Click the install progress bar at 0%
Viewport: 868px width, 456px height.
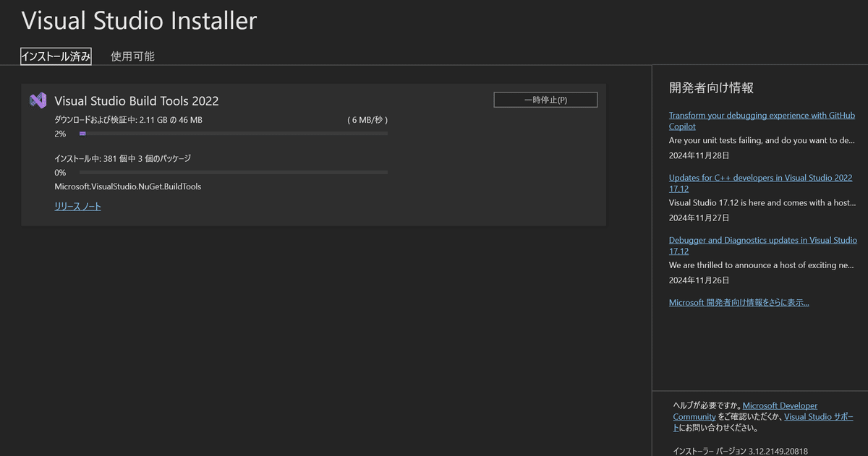click(x=234, y=172)
